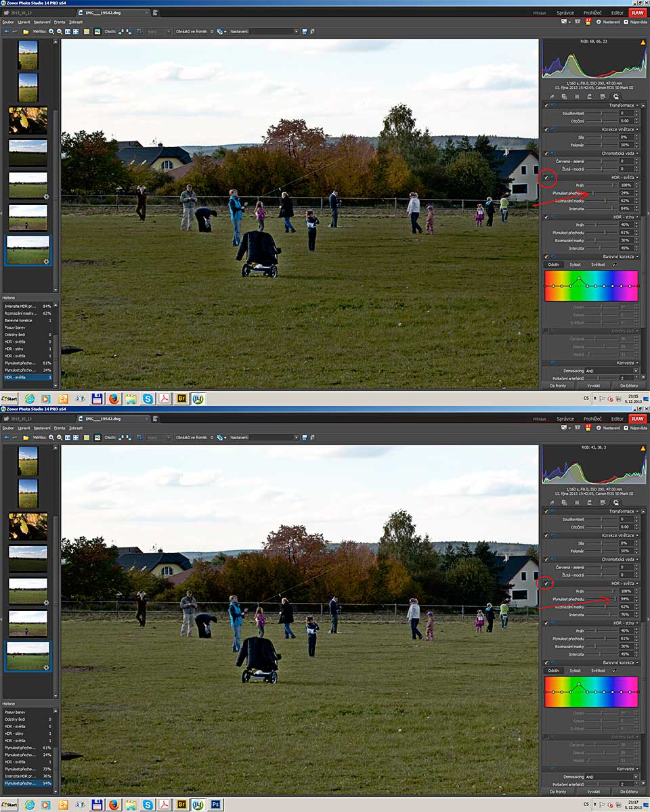
Task: Uncheck Transformace section checkbox in upper window
Action: pyautogui.click(x=546, y=105)
